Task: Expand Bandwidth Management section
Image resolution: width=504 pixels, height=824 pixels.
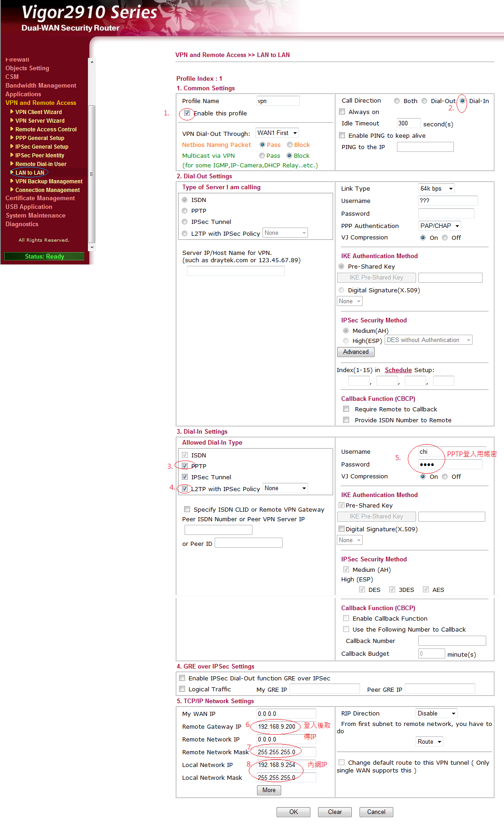Action: 41,85
